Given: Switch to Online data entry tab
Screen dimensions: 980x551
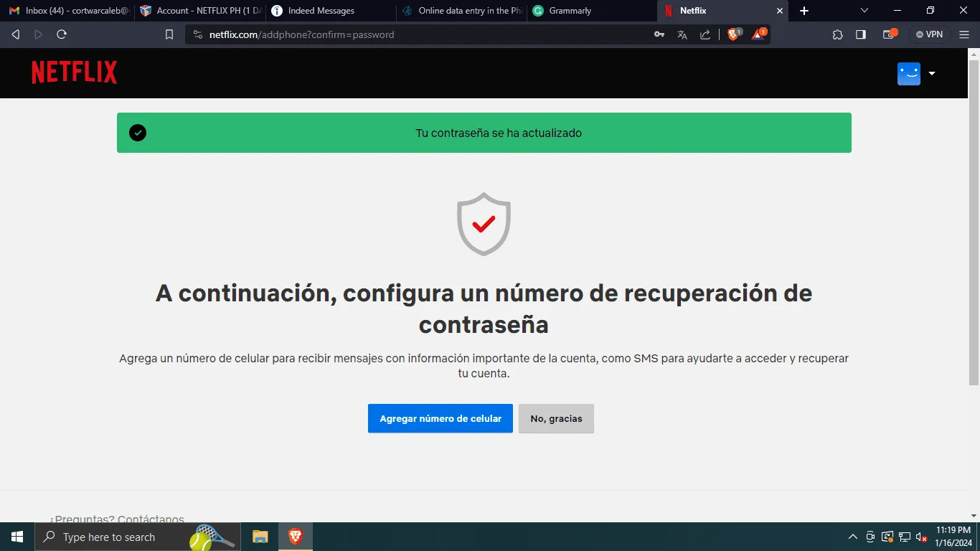Looking at the screenshot, I should pyautogui.click(x=461, y=11).
